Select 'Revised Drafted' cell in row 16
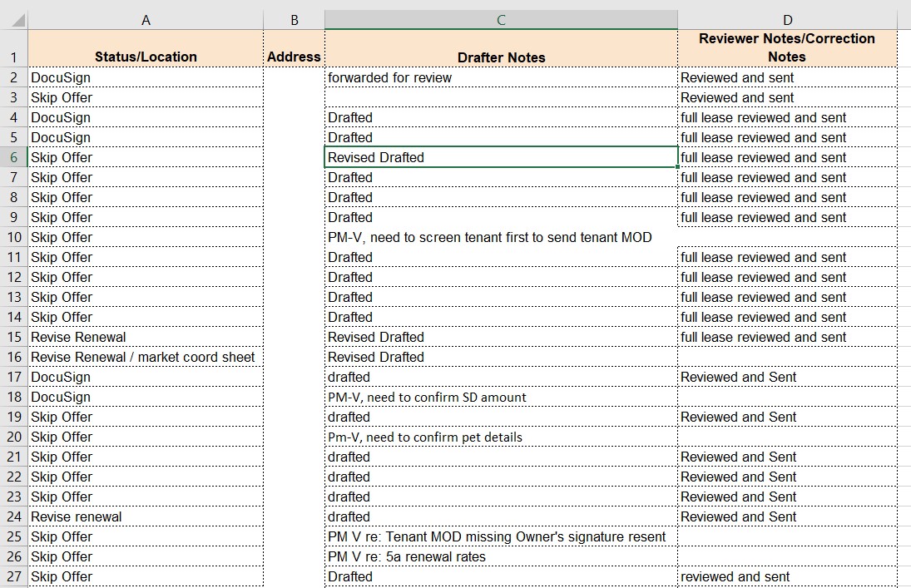911x588 pixels. pos(501,357)
